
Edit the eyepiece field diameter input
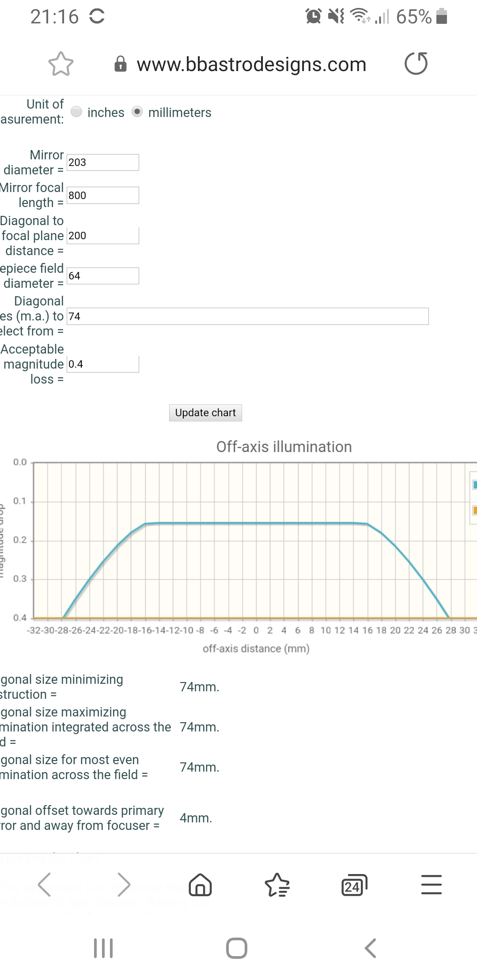pos(102,276)
